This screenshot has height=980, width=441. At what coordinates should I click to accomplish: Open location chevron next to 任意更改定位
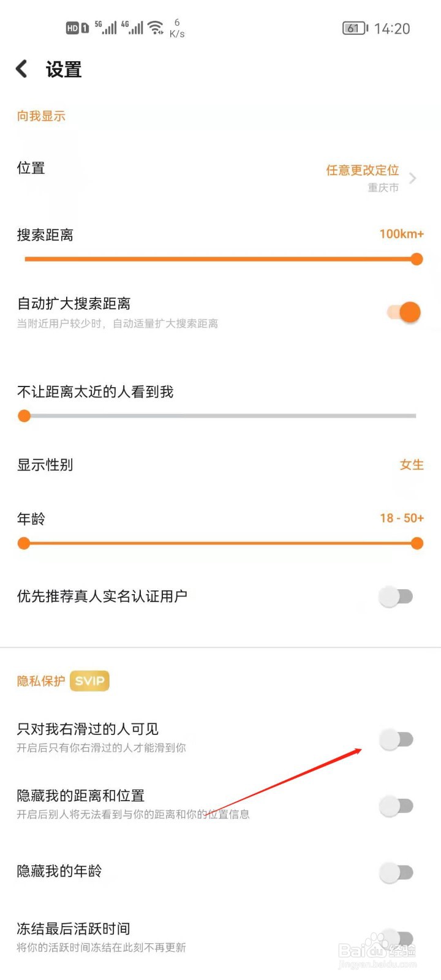412,178
